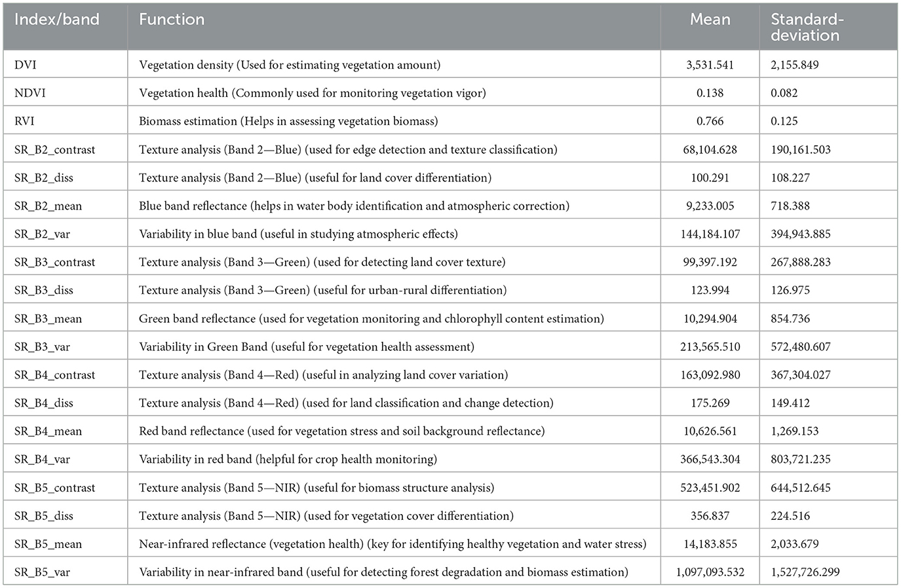Select the Variability in Green Band description
Viewport: 901px width, 588px height.
click(x=306, y=346)
